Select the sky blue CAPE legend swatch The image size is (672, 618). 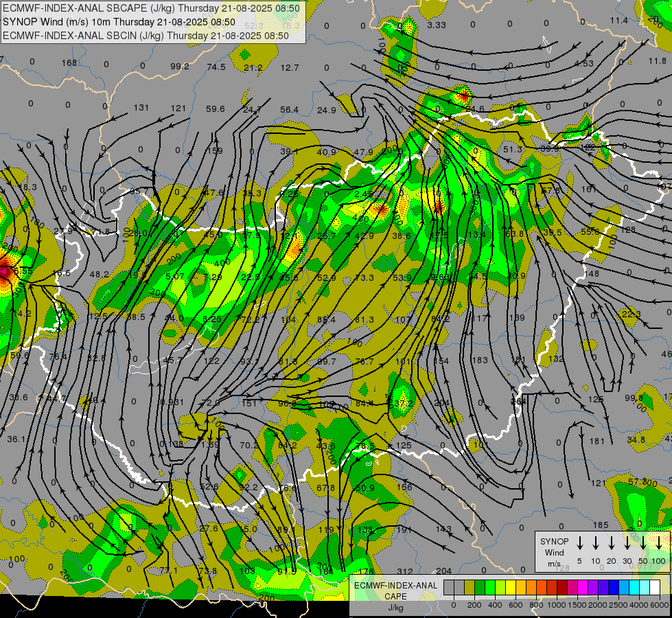click(623, 587)
